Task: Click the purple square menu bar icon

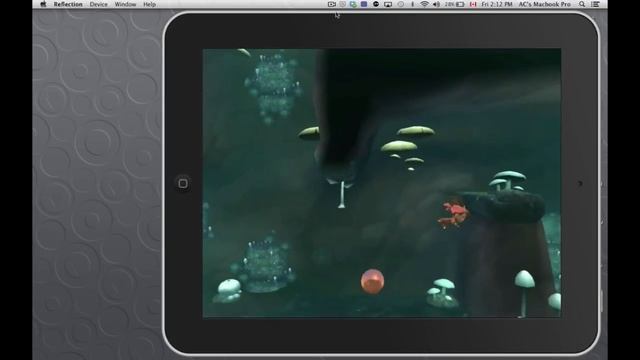Action: 364,4
